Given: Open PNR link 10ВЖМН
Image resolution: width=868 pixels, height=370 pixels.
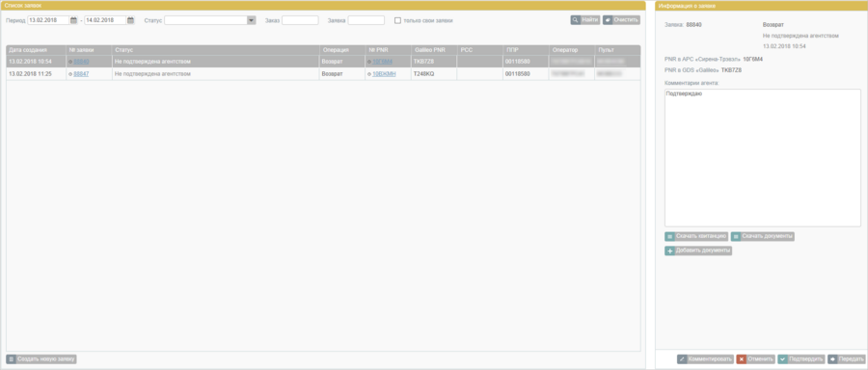Looking at the screenshot, I should click(x=384, y=74).
